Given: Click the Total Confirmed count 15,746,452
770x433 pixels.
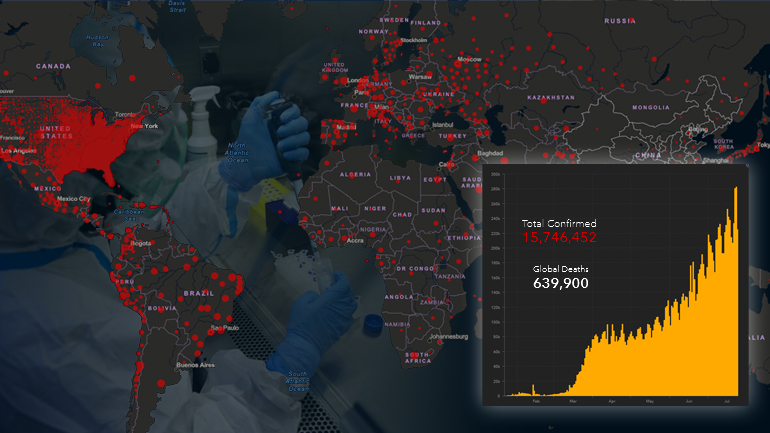Looking at the screenshot, I should tap(559, 237).
